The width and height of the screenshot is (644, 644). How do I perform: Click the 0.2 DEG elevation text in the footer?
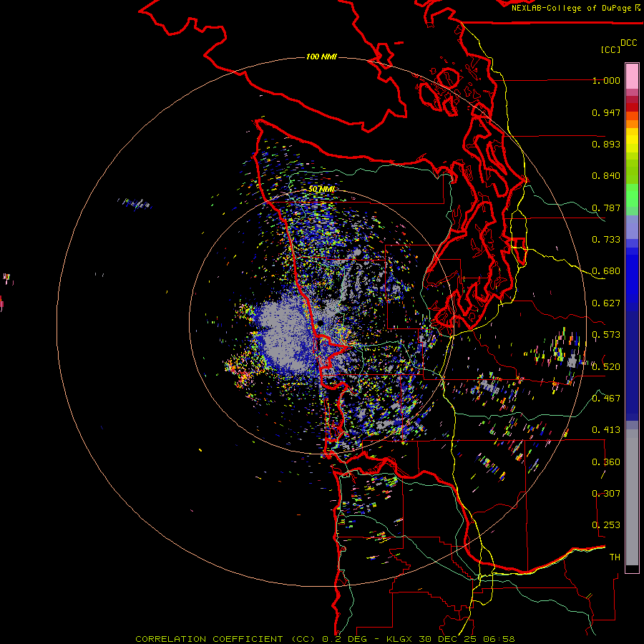tap(345, 639)
